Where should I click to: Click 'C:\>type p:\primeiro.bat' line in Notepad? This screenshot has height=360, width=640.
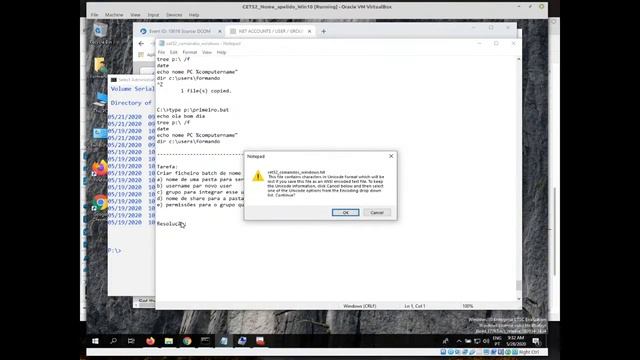click(193, 110)
